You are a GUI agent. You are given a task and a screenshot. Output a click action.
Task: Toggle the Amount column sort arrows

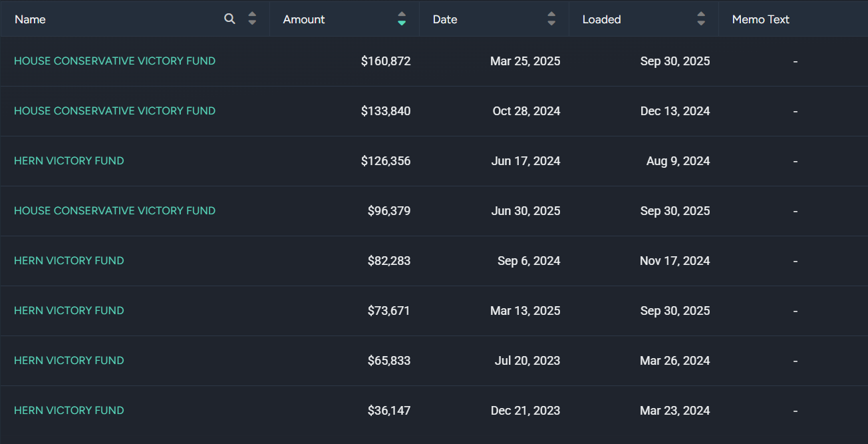click(402, 19)
